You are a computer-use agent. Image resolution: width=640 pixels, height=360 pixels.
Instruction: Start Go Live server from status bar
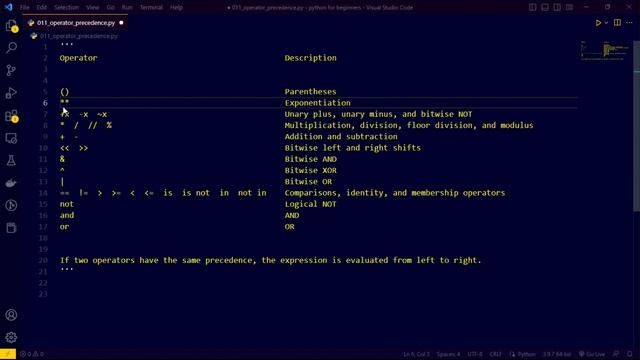[x=592, y=354]
